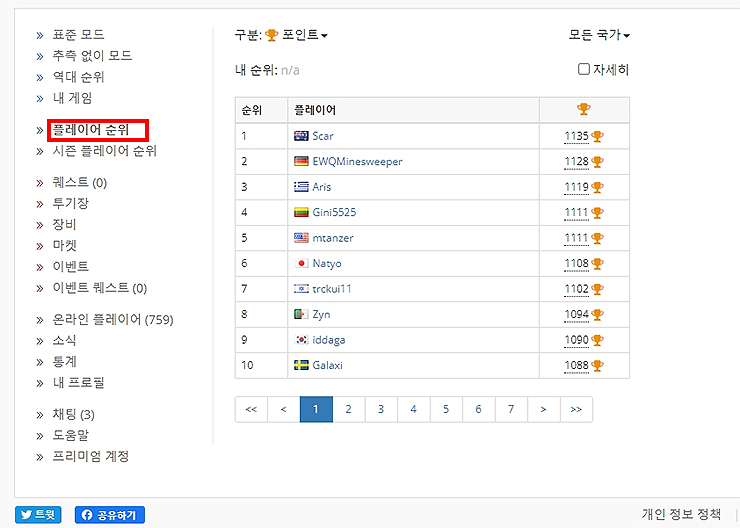Go to pagination page 5
740x528 pixels.
coord(446,410)
